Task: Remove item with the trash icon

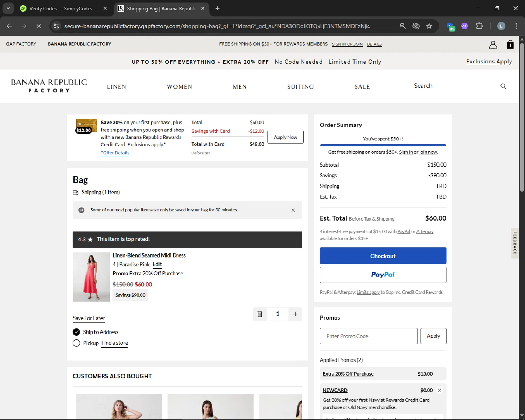Action: point(260,314)
